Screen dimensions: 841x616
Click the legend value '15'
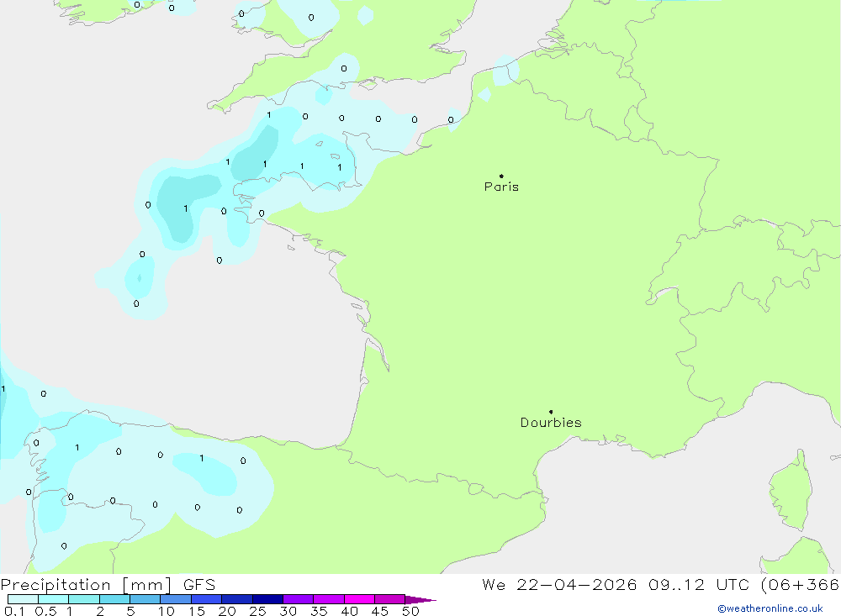pos(197,611)
